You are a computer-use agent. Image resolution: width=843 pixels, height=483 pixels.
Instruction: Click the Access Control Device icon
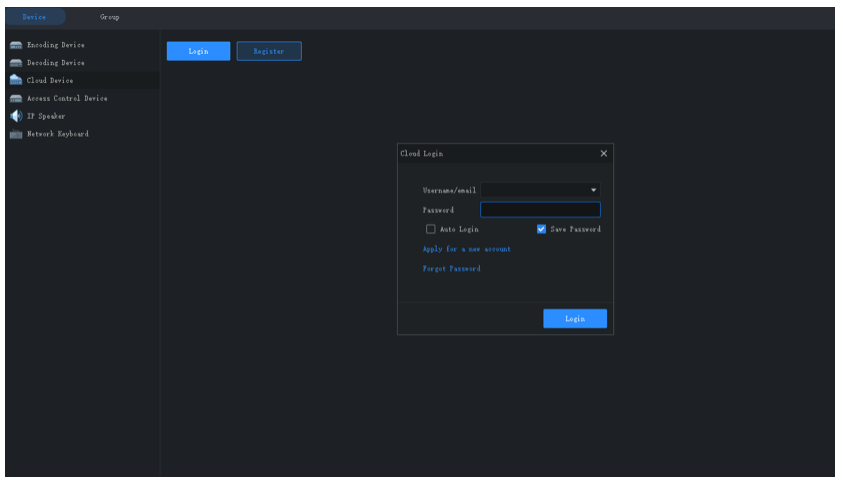(x=16, y=98)
